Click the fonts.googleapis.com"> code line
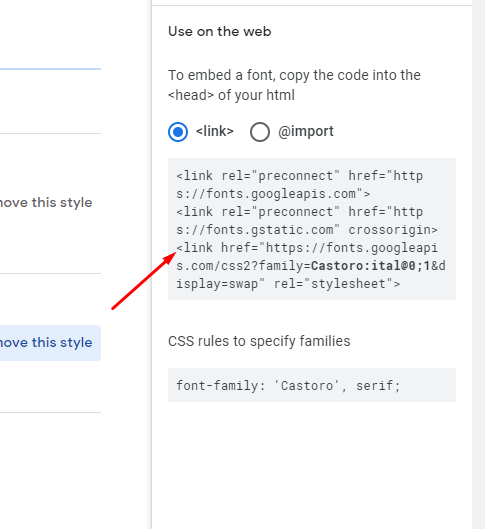Screen dimensions: 485x529 (273, 194)
